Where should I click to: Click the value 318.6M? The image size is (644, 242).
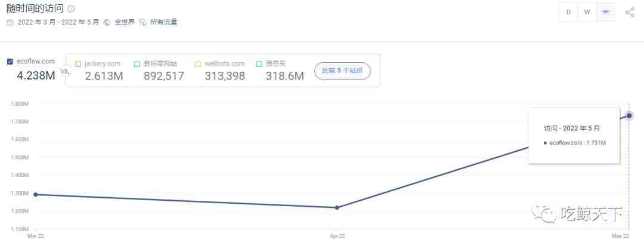click(284, 76)
